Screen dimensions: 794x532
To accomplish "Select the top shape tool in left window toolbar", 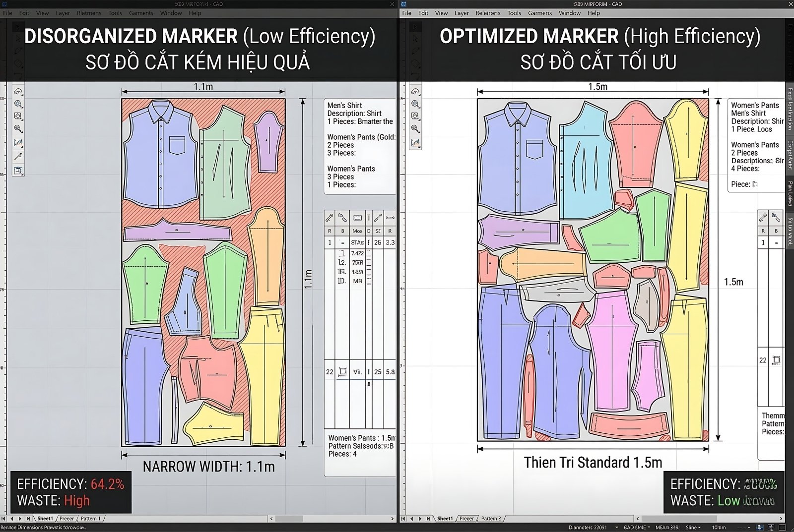I will click(x=18, y=92).
